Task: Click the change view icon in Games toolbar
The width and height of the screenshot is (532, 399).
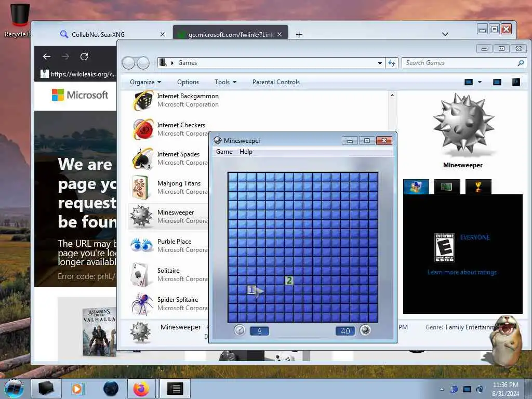Action: click(x=469, y=82)
